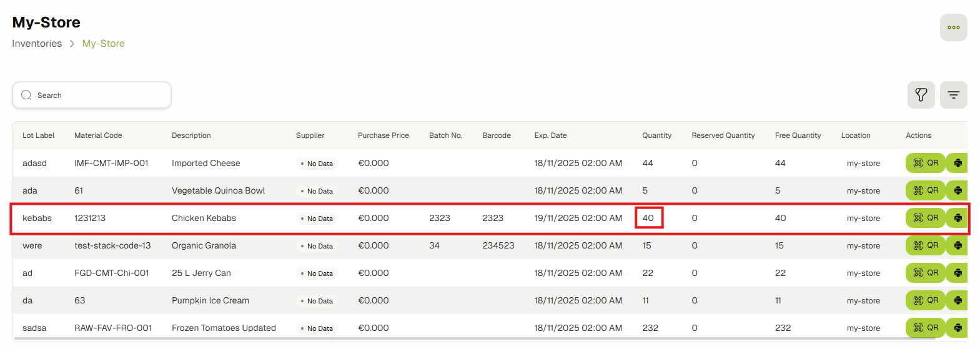Screen dimensions: 980x349
Task: Print label for Chicken Kebabs row
Action: point(958,218)
